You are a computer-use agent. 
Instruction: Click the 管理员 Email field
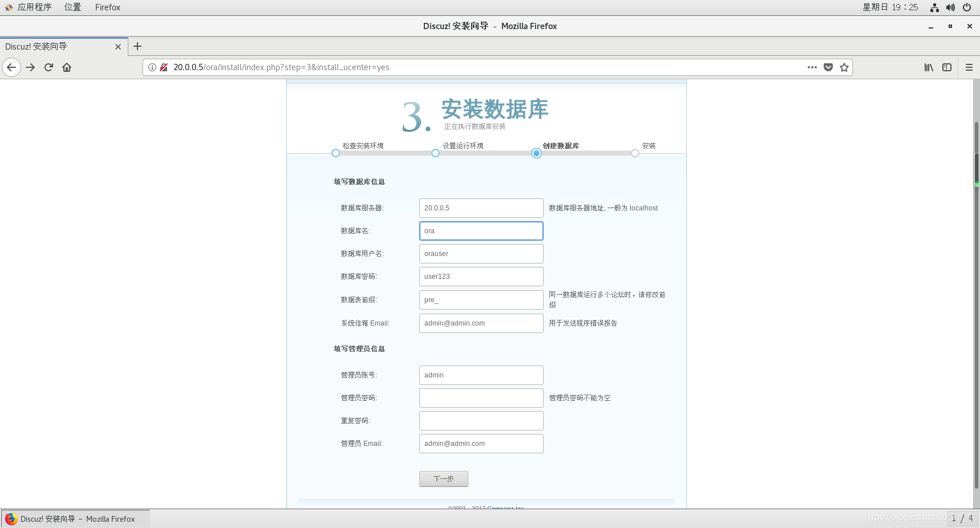pos(481,444)
